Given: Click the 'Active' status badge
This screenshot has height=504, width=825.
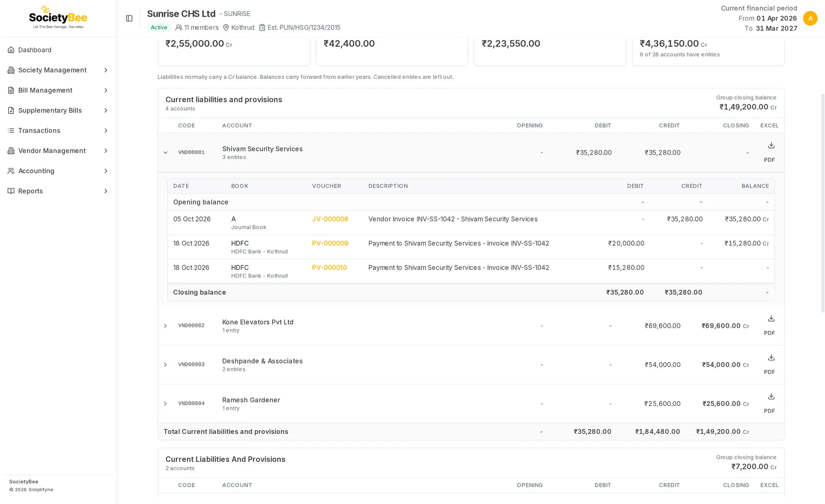Looking at the screenshot, I should tap(159, 27).
